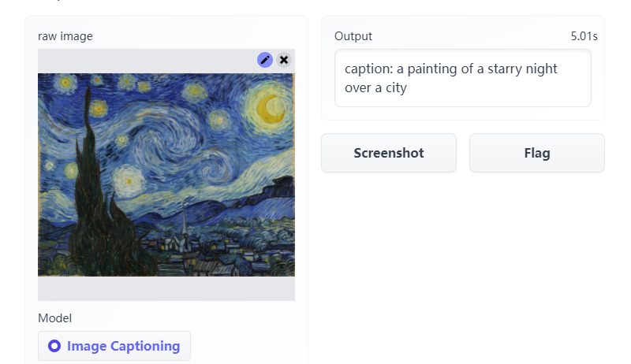Click inside the Output caption text box
The image size is (631, 364).
(x=463, y=78)
